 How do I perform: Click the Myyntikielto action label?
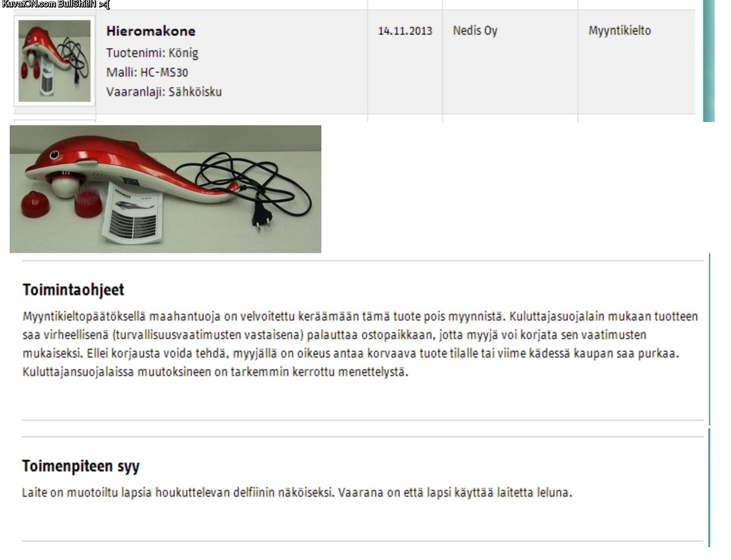[620, 31]
